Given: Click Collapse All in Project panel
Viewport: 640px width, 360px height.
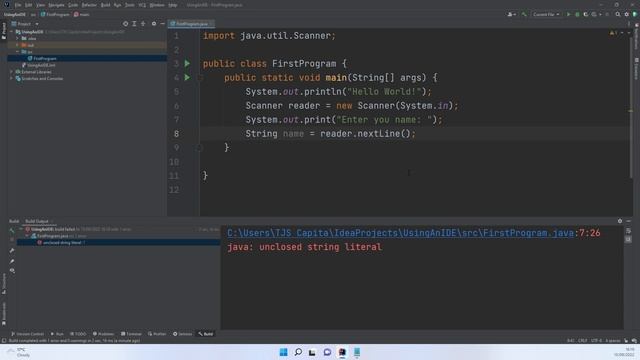Looking at the screenshot, I should [x=143, y=24].
